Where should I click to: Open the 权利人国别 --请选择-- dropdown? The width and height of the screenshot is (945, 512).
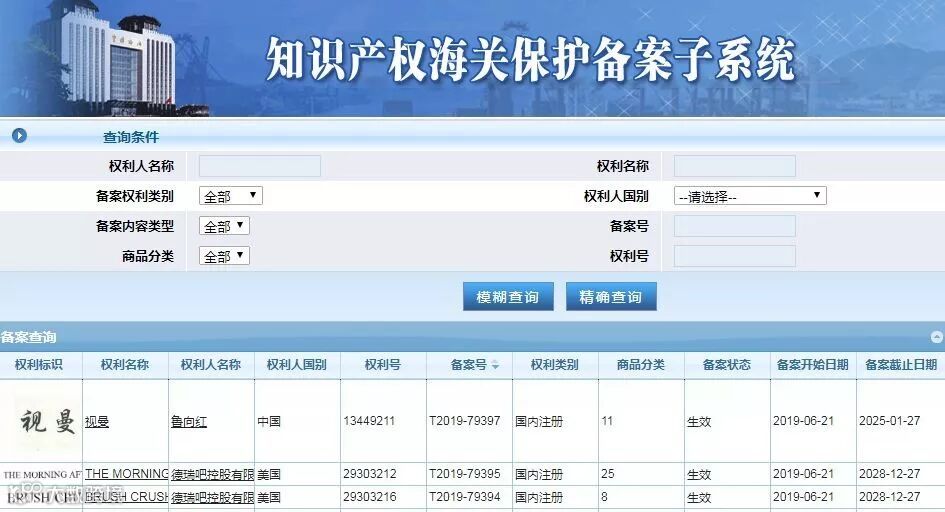[x=750, y=196]
